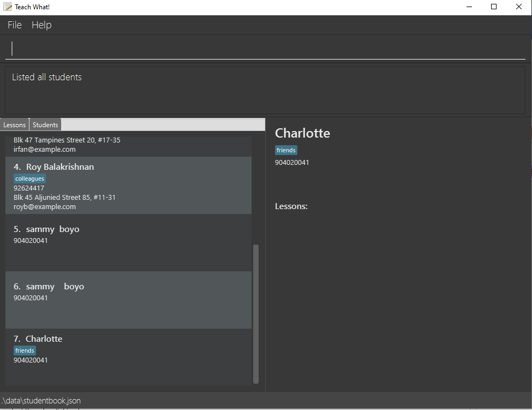Click the friends tag in the detail panel

tap(286, 150)
